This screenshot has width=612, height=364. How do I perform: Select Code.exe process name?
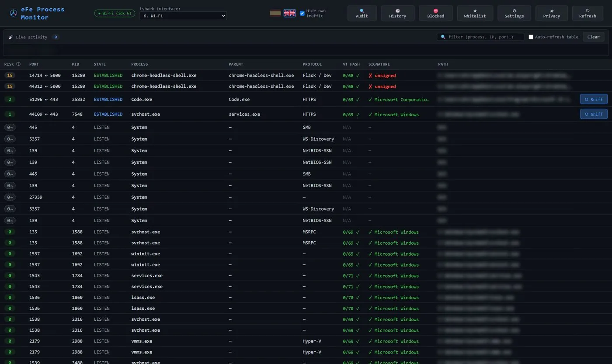tap(142, 100)
